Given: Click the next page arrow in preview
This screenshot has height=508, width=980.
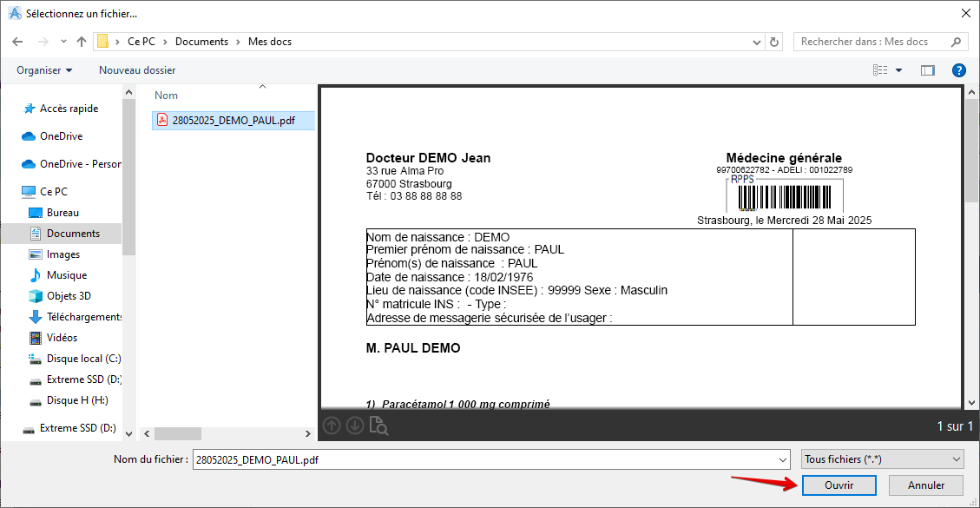Looking at the screenshot, I should (354, 426).
